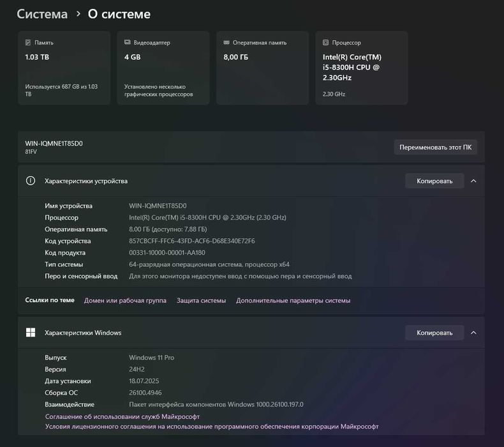This screenshot has width=504, height=447.
Task: Open Условия лицензионного соглашения link
Action: coord(212,427)
